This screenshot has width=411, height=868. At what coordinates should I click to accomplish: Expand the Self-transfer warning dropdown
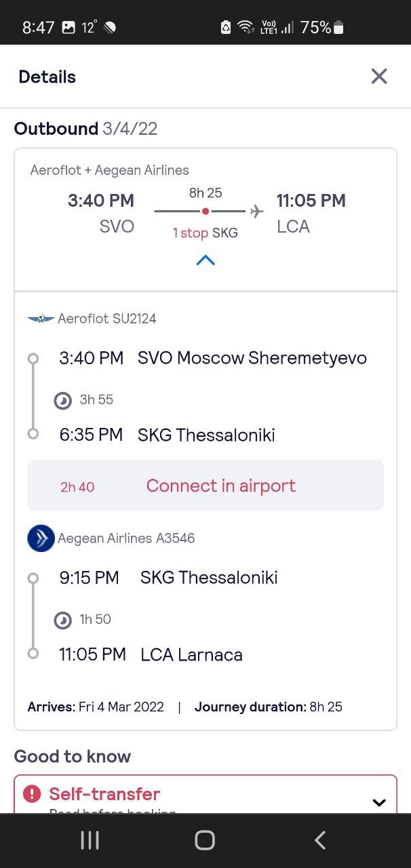point(379,802)
